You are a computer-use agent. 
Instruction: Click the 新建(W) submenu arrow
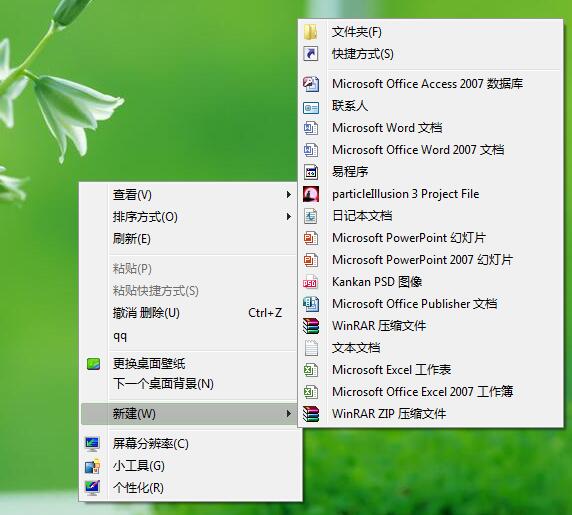289,414
